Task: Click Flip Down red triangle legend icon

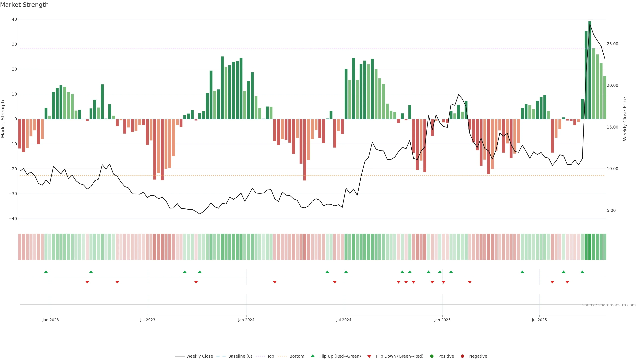Action: click(369, 356)
